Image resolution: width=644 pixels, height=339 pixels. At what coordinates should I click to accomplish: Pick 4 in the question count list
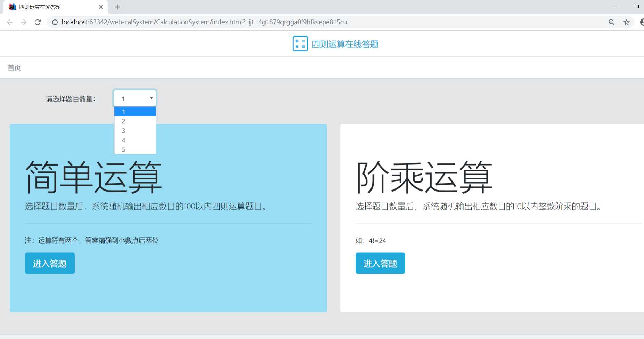point(135,140)
